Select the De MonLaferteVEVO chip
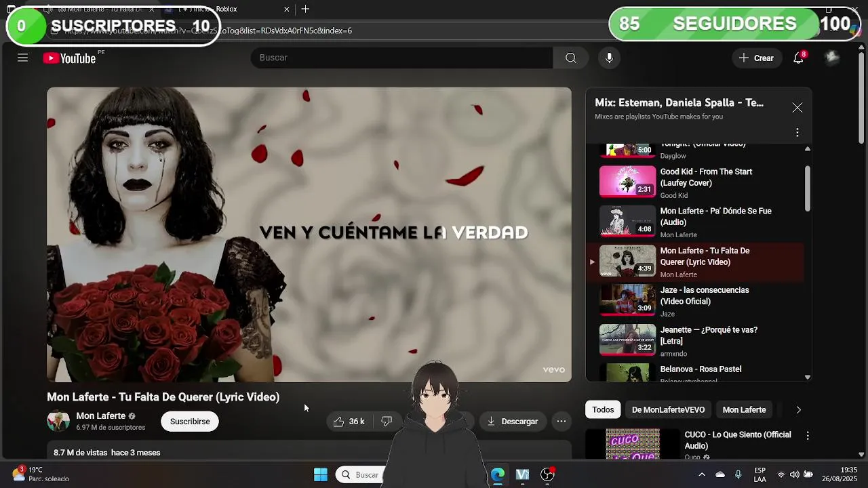 [668, 409]
